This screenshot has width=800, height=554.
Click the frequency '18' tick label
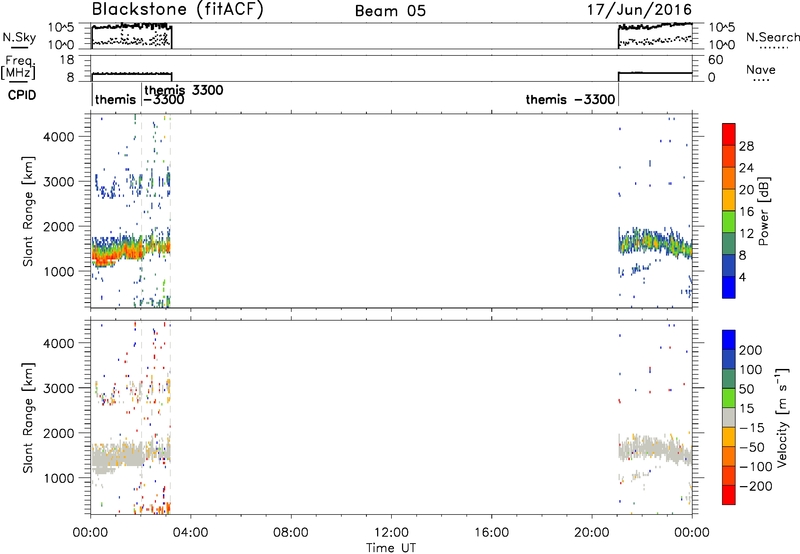coord(67,60)
